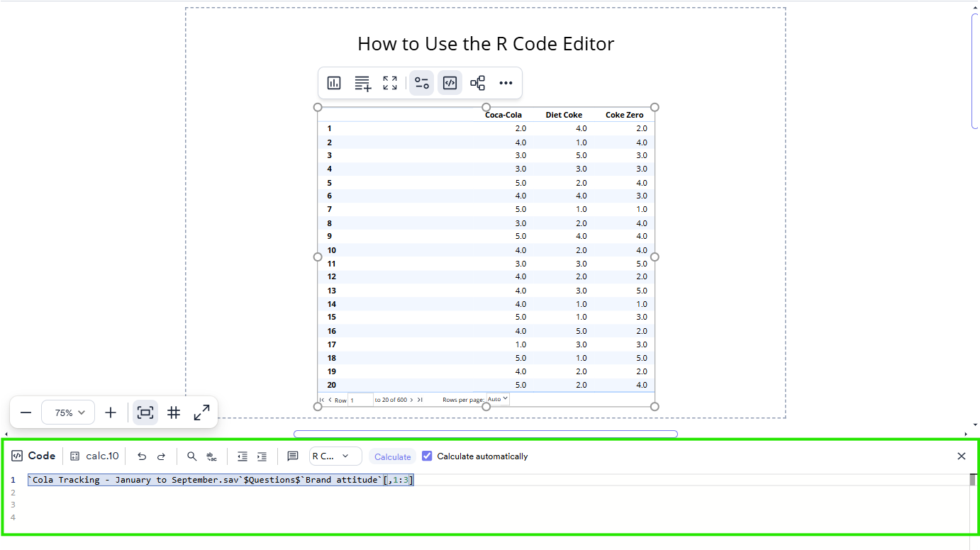Open the 75% zoom level dropdown

[x=68, y=412]
